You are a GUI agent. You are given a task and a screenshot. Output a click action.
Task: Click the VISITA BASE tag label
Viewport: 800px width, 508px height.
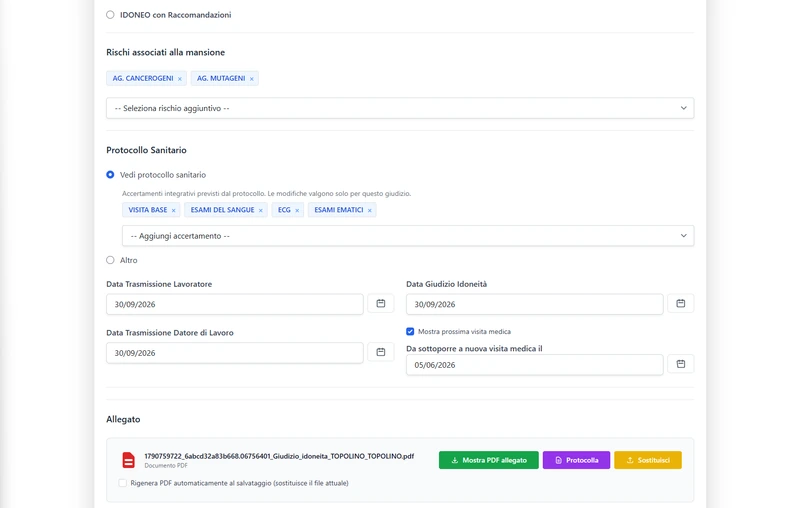click(x=147, y=210)
